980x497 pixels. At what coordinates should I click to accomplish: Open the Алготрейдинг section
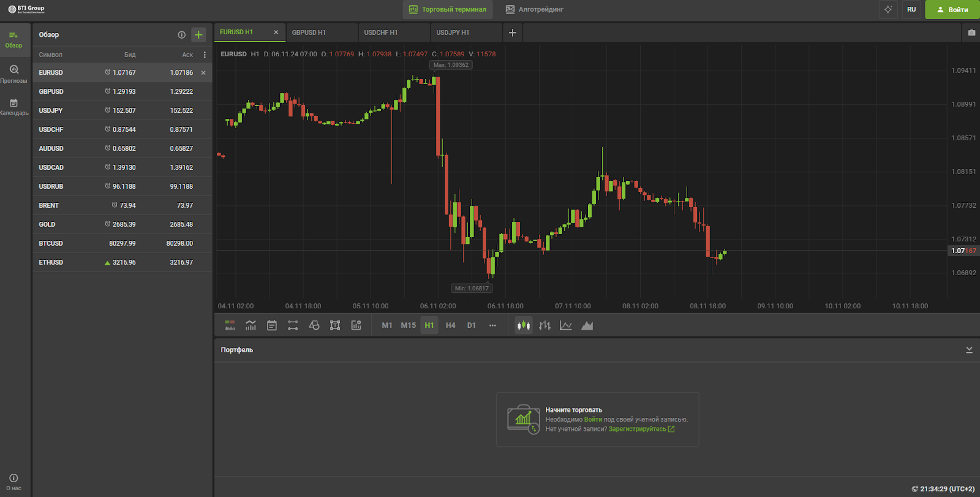click(534, 9)
